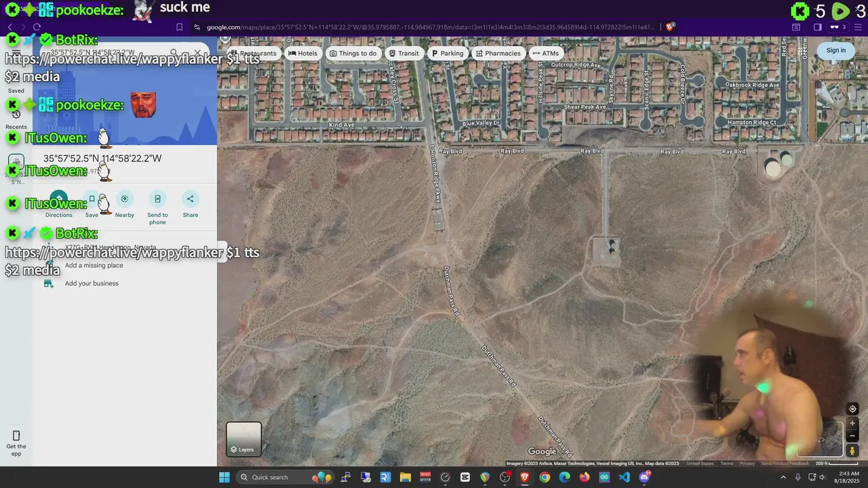The height and width of the screenshot is (488, 868).
Task: Zoom in the map with plus
Action: pos(852,424)
